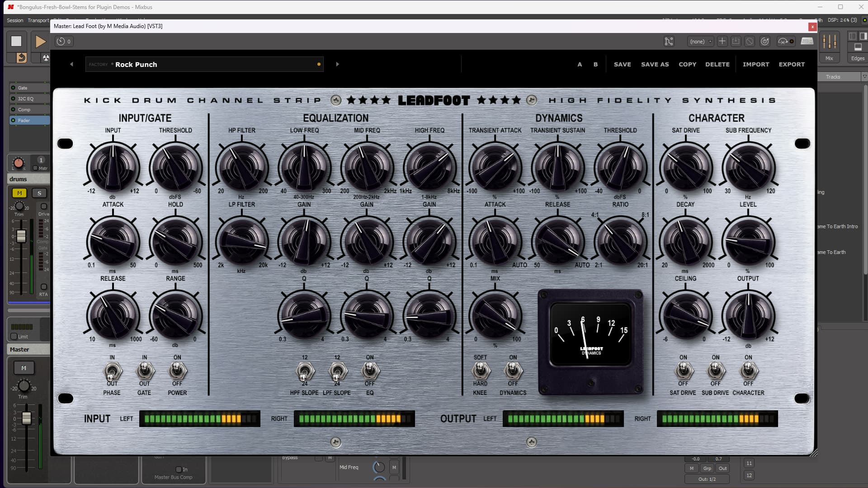The width and height of the screenshot is (868, 488).
Task: Select preset slot B
Action: click(595, 64)
